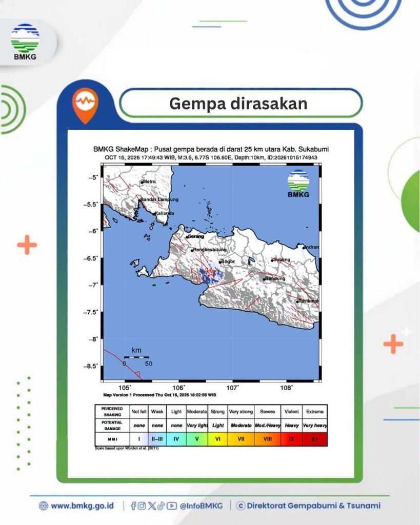Click the Very heavy damage cell
The height and width of the screenshot is (525, 420).
point(314,425)
